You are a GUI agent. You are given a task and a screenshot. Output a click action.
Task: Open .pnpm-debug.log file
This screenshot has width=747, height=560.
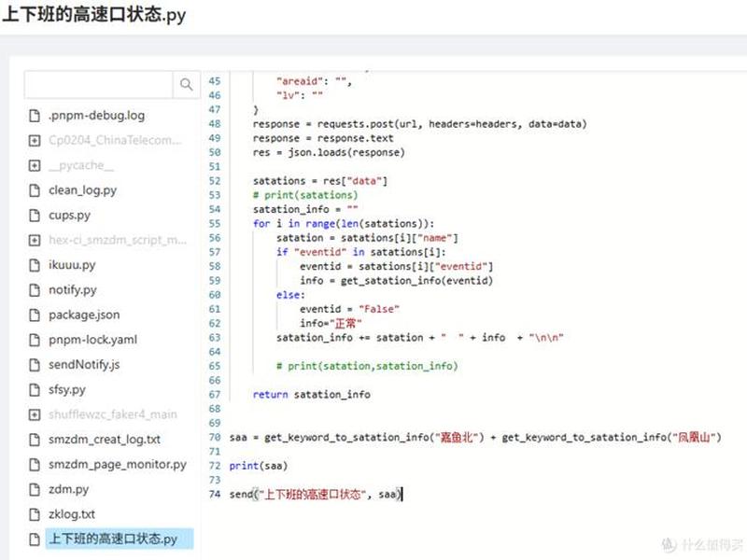point(97,115)
